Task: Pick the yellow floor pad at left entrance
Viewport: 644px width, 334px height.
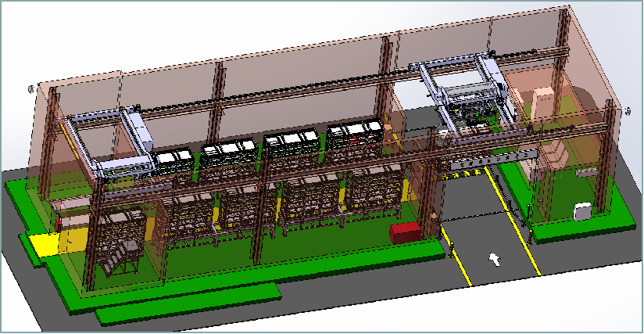Action: tap(43, 243)
